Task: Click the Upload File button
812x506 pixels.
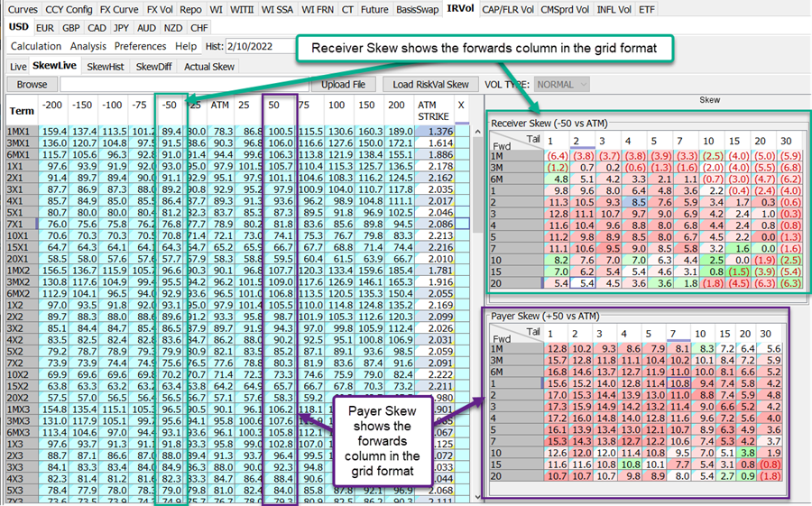Action: [343, 85]
